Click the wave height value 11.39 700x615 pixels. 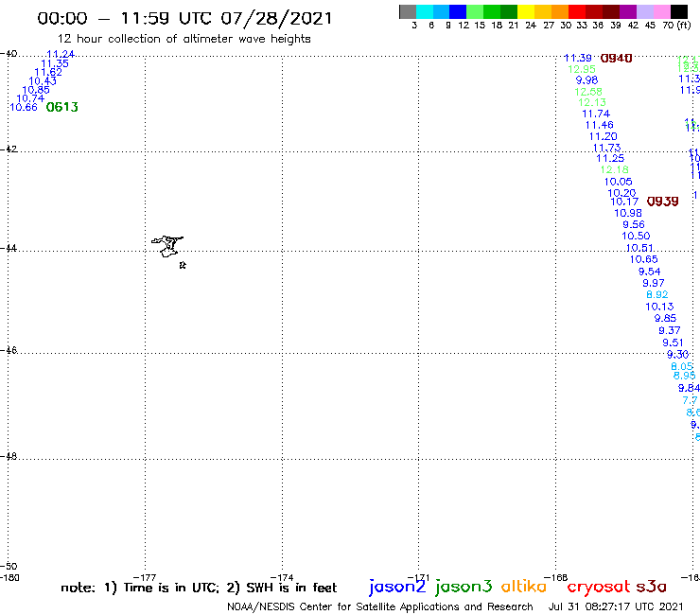578,58
